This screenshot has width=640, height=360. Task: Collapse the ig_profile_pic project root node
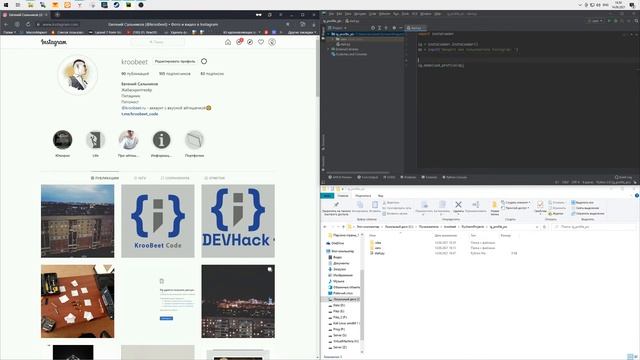click(328, 34)
